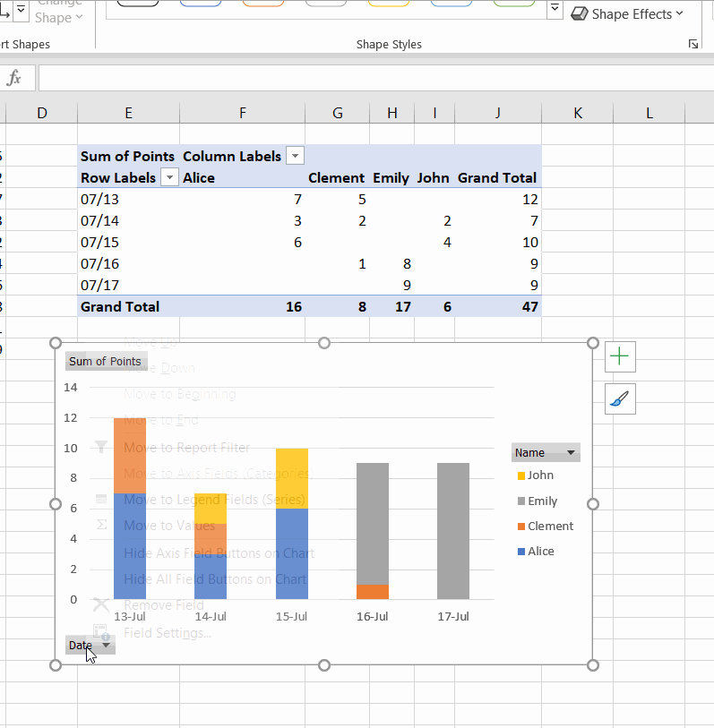Click the bottom-right chart resize handle

coord(593,665)
